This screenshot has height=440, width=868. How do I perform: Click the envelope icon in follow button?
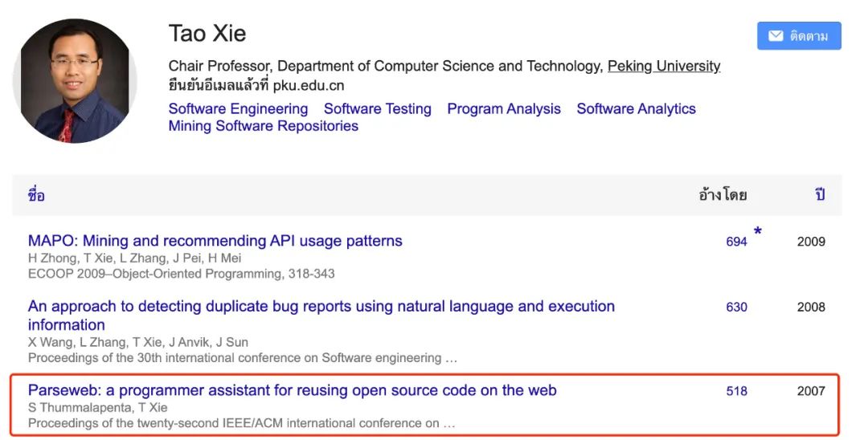tap(776, 36)
